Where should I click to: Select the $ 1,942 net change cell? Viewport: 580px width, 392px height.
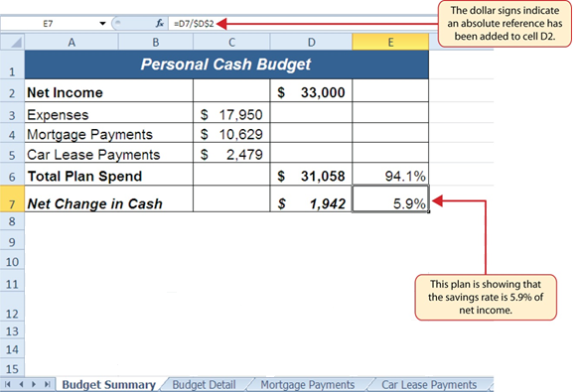[312, 198]
